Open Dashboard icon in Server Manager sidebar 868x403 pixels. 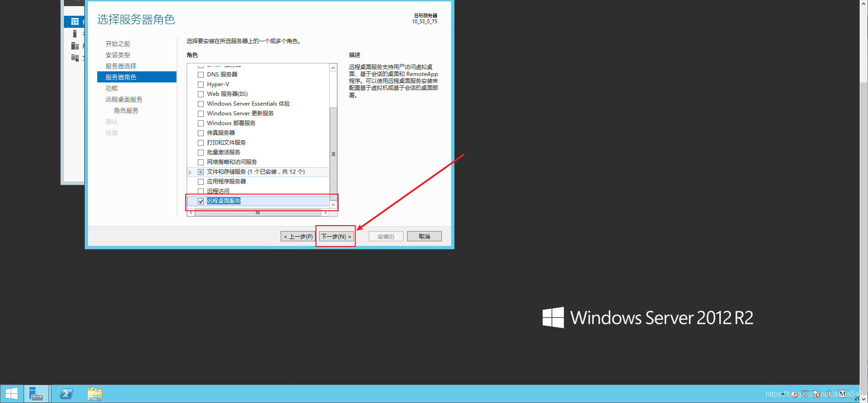[75, 22]
